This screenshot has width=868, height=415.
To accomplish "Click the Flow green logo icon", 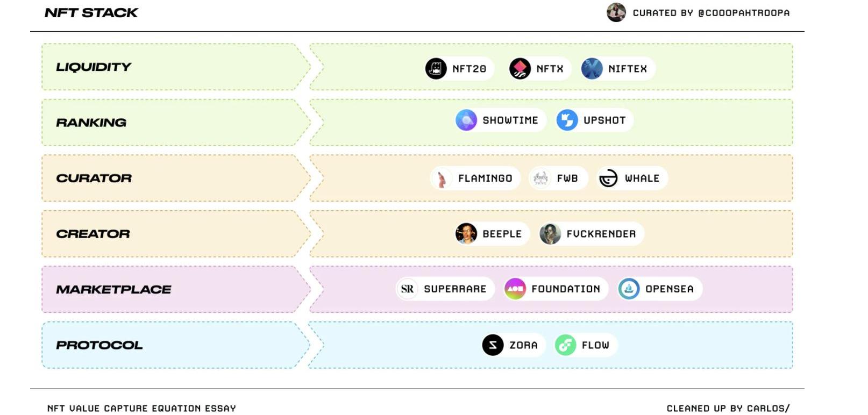I will coord(565,345).
